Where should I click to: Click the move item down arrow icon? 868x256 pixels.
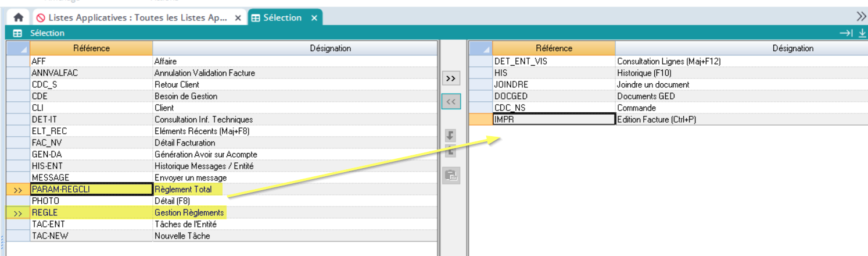click(x=450, y=135)
